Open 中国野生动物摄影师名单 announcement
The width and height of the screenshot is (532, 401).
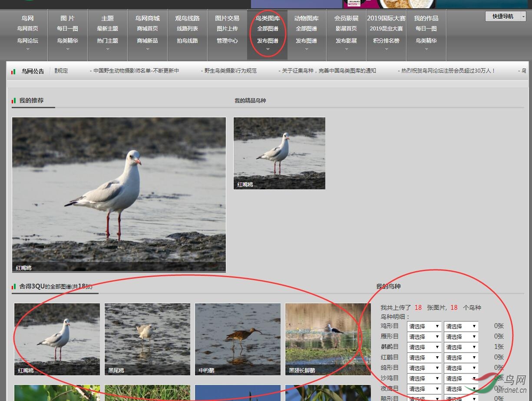pos(136,71)
